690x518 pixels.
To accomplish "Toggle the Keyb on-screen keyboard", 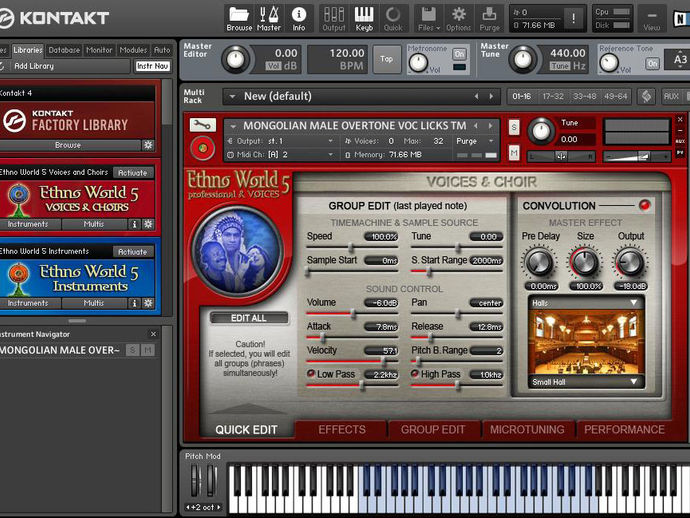I will (364, 18).
